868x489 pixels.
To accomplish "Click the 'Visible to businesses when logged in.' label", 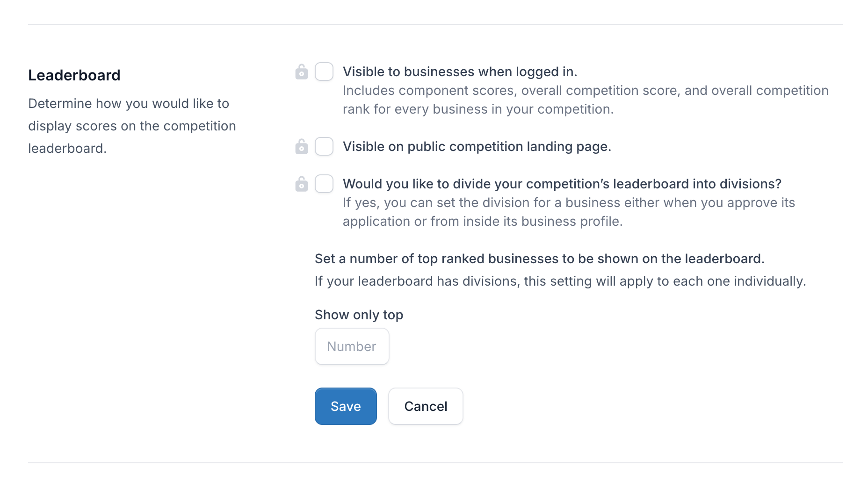I will [x=460, y=72].
